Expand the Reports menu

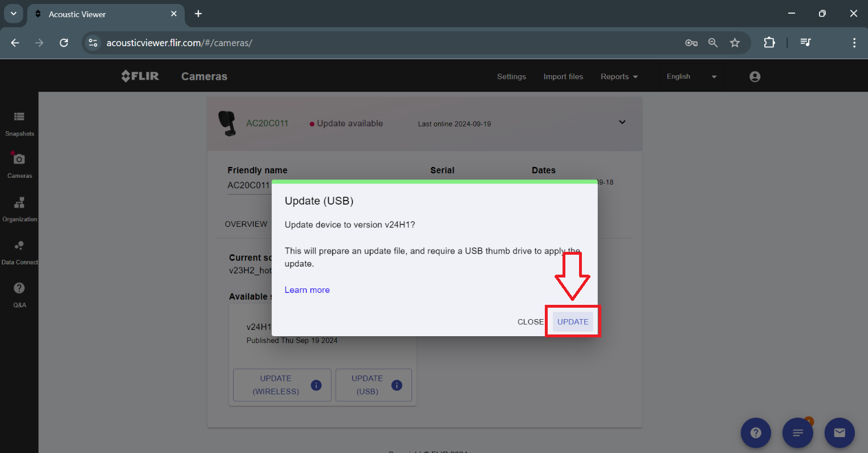coord(619,77)
